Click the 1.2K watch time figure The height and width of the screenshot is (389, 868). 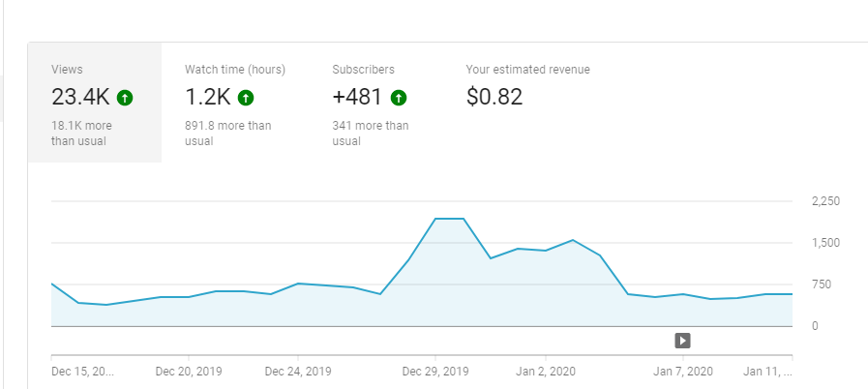click(208, 98)
